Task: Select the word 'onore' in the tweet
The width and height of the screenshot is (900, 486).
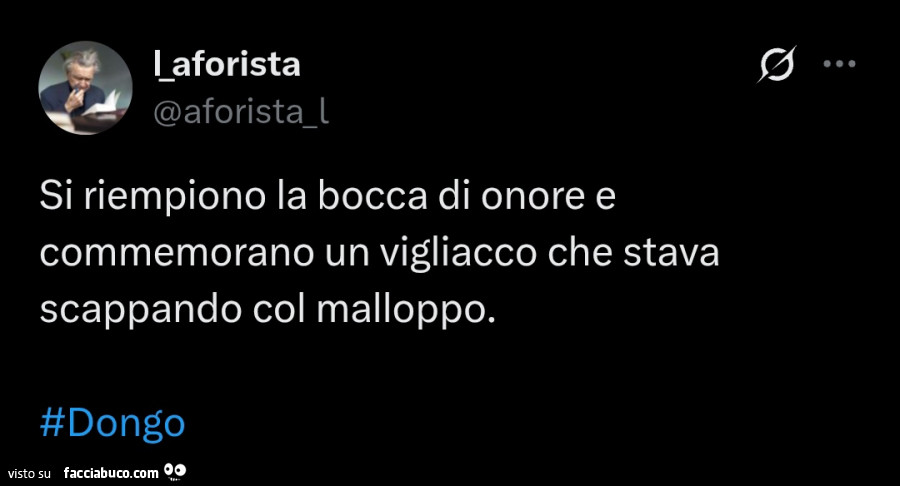Action: tap(526, 196)
